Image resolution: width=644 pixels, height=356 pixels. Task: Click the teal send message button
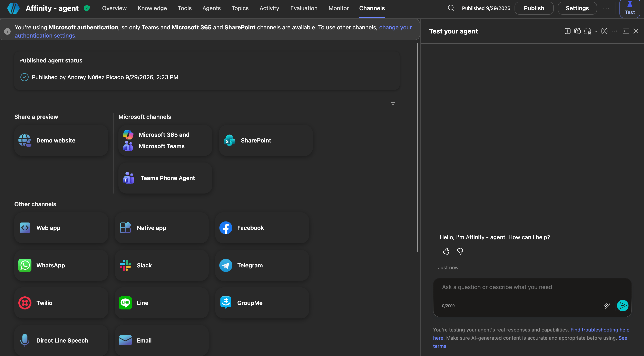623,306
